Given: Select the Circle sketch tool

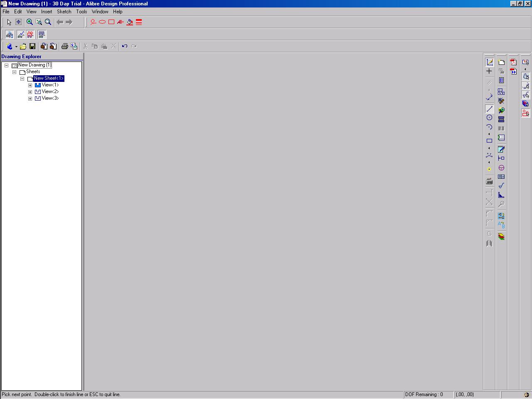Looking at the screenshot, I should (x=489, y=118).
